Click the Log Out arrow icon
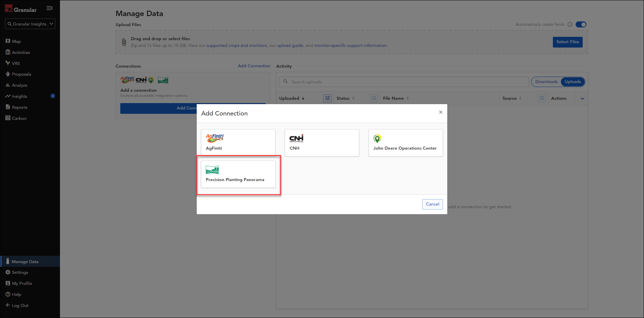 click(8, 305)
